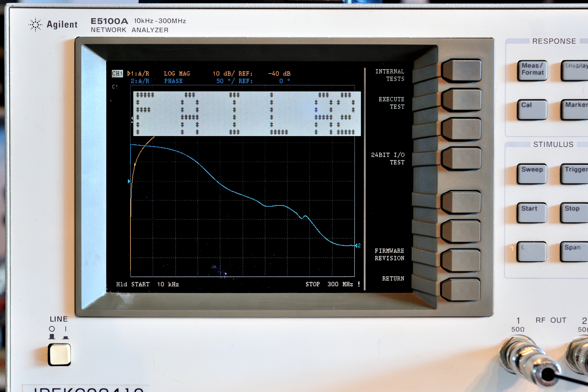Select the EXECUTE TEST menu label
The image size is (588, 392).
pyautogui.click(x=391, y=103)
